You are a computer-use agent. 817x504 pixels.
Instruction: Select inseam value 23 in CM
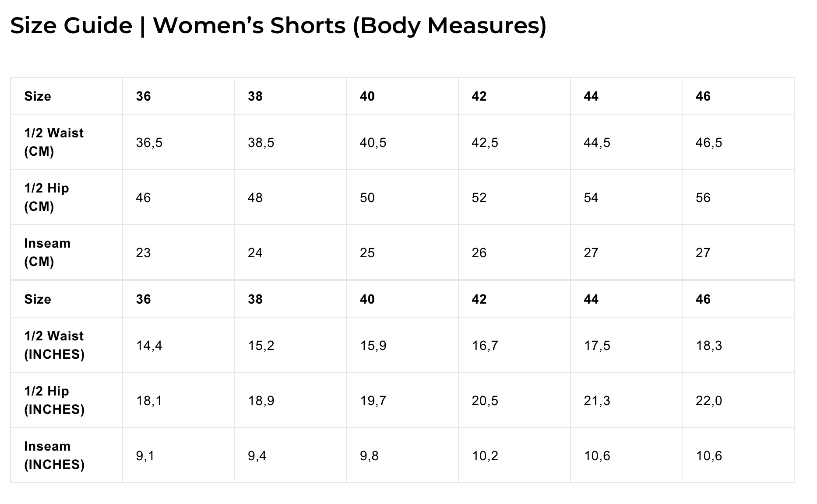tap(144, 253)
